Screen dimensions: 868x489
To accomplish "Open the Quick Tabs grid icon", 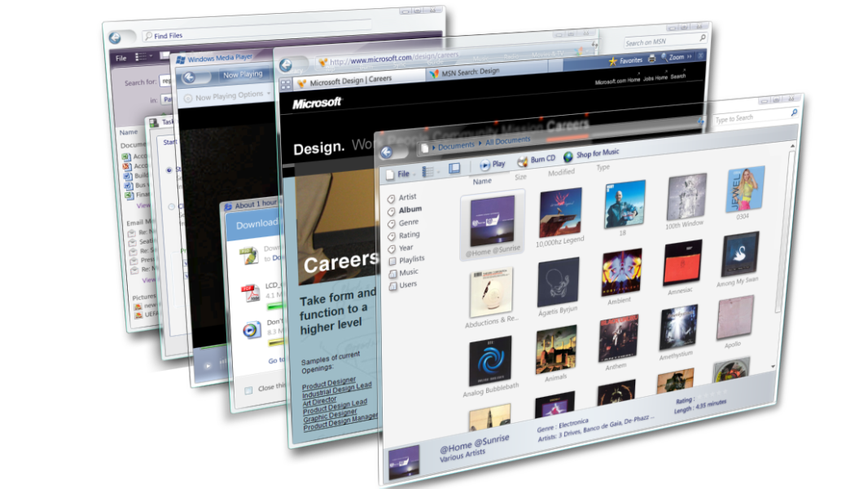I will [x=286, y=85].
